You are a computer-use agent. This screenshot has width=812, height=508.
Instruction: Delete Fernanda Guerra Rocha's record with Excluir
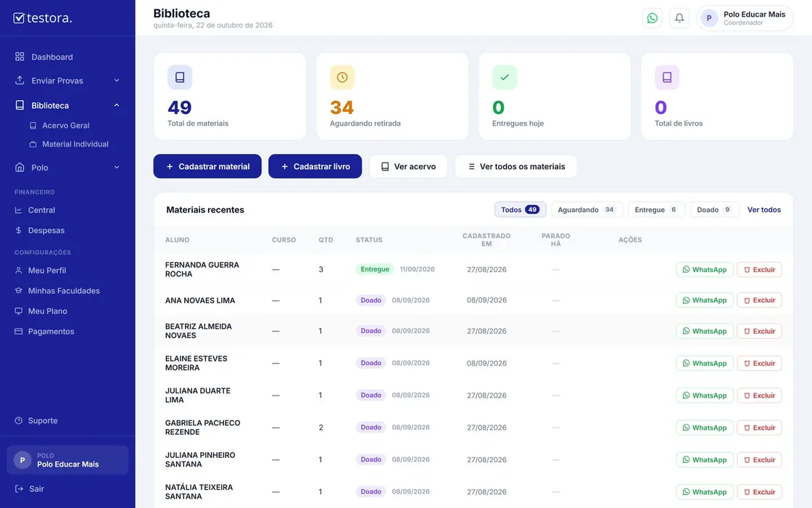coord(759,269)
